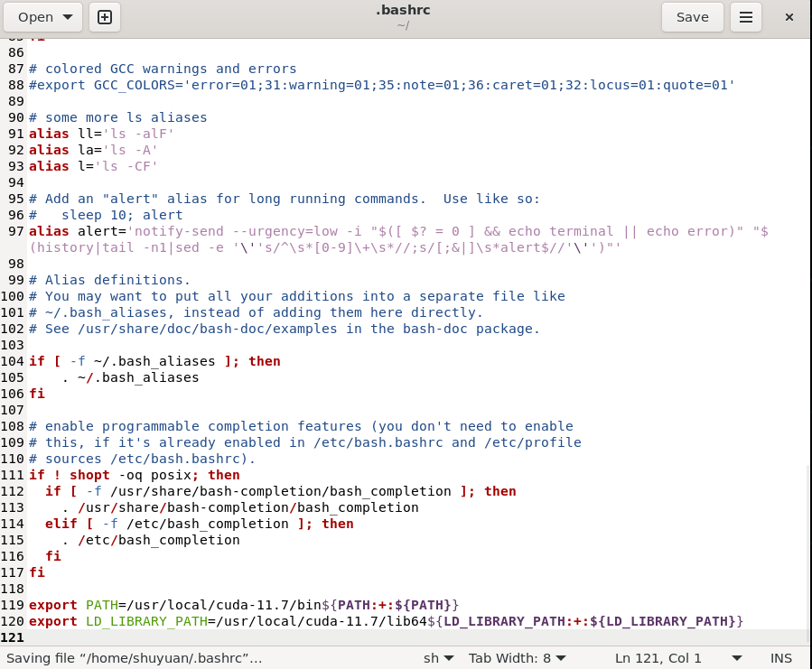Screen dimensions: 812x669
Task: Click the ". /etc/bash_completion" line
Action: (x=151, y=540)
